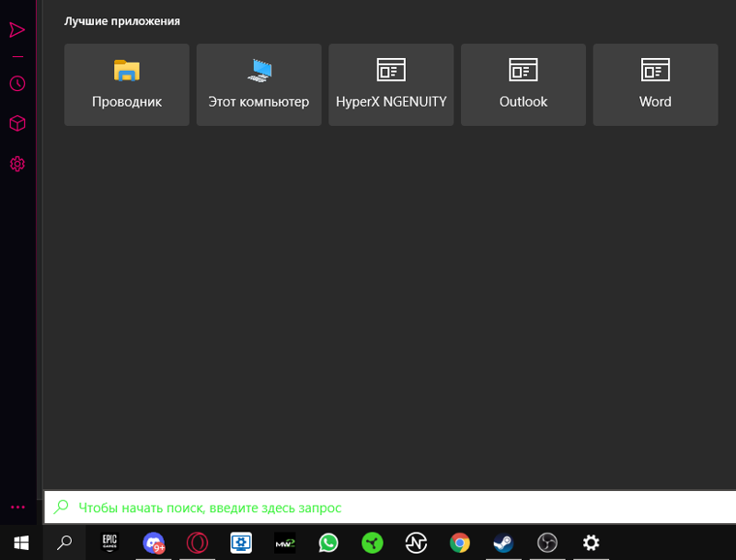Open Opera GX browser from taskbar
This screenshot has height=560, width=736.
tap(197, 543)
